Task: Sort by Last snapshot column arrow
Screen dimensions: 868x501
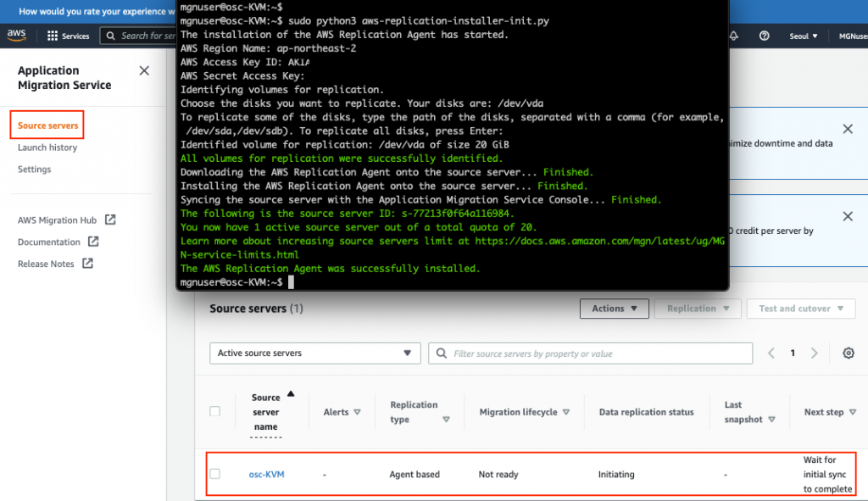Action: [771, 420]
